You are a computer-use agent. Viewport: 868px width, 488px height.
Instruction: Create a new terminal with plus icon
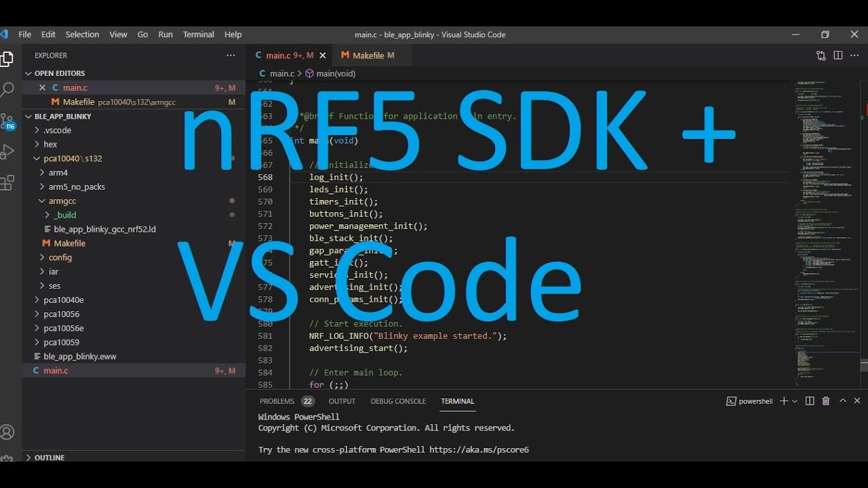(x=784, y=401)
